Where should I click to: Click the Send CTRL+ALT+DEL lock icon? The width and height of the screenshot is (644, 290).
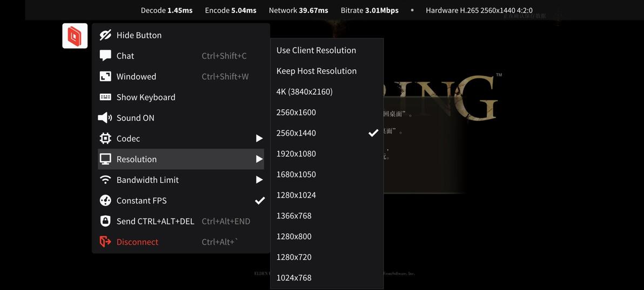click(x=105, y=221)
